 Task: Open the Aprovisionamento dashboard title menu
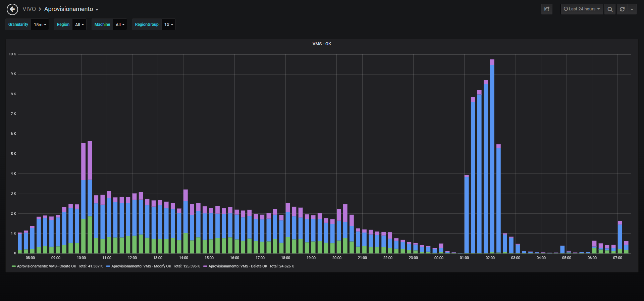(x=71, y=9)
